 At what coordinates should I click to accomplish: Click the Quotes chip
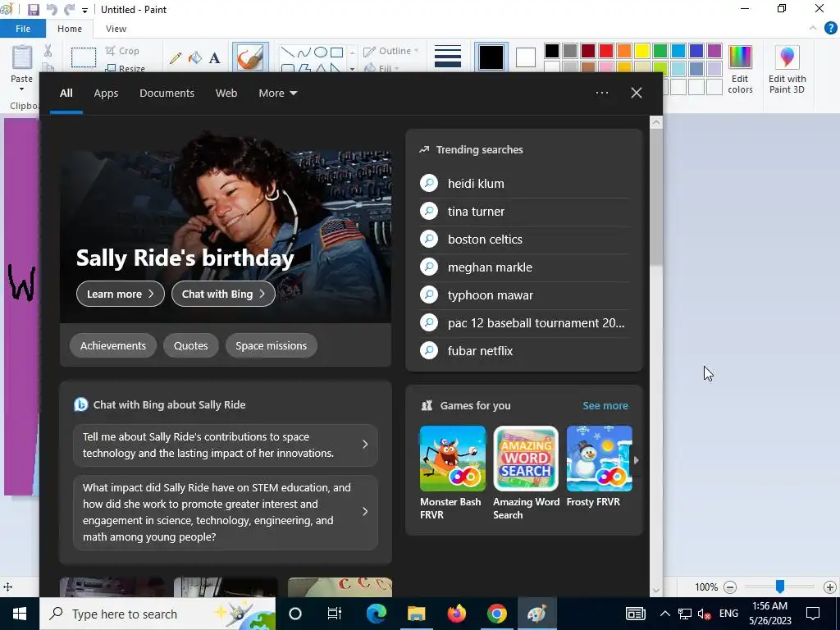click(x=190, y=345)
